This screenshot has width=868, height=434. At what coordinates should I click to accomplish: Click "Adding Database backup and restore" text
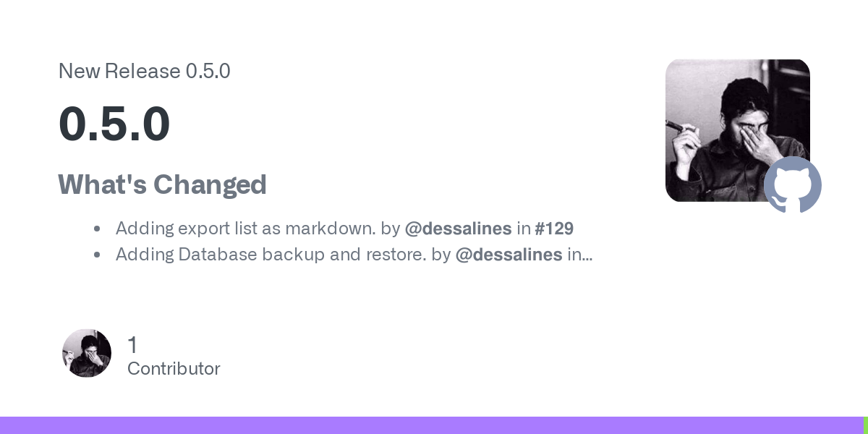pyautogui.click(x=271, y=255)
